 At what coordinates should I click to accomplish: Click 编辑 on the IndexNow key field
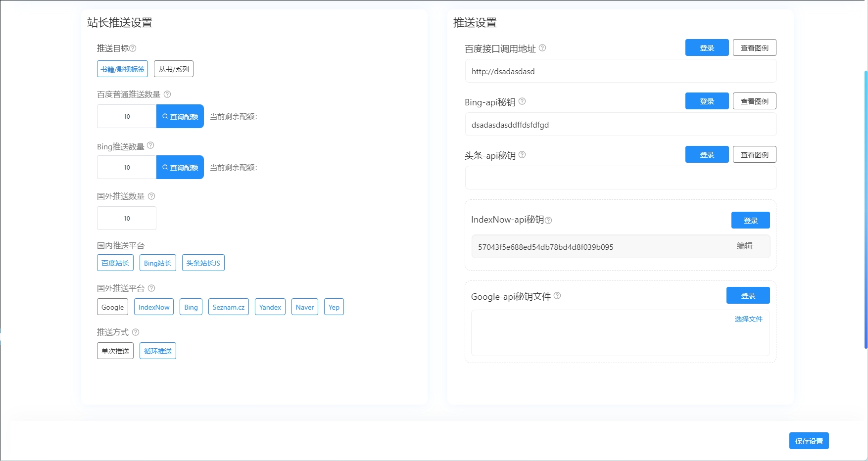tap(744, 246)
